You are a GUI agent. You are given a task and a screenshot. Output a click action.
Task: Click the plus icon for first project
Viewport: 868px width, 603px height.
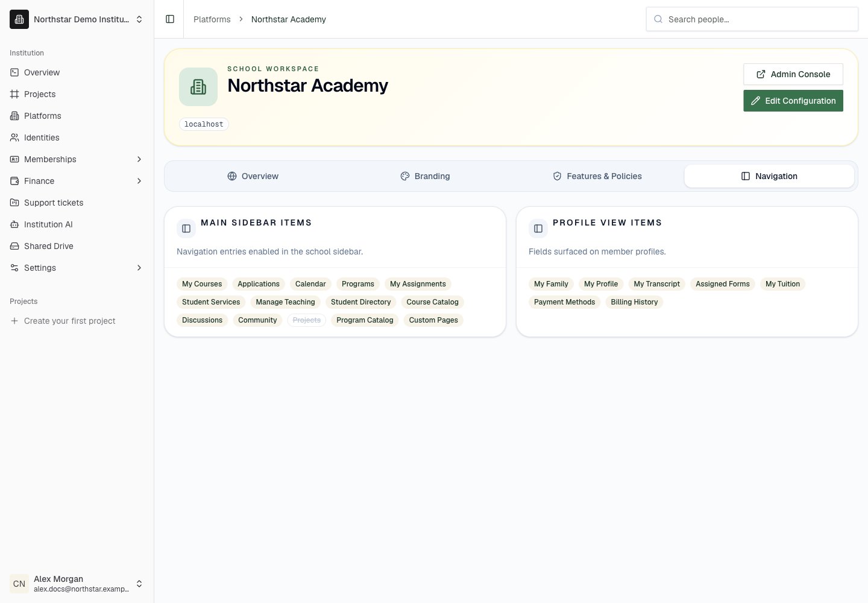click(14, 321)
